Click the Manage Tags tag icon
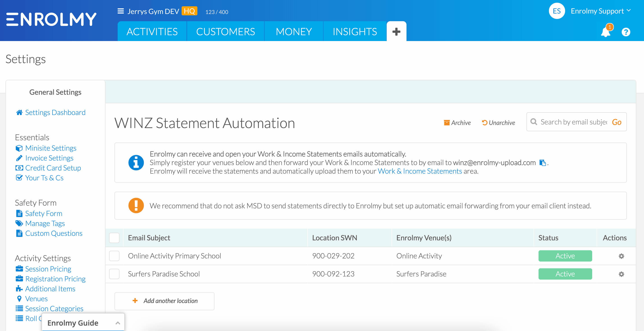 tap(19, 223)
